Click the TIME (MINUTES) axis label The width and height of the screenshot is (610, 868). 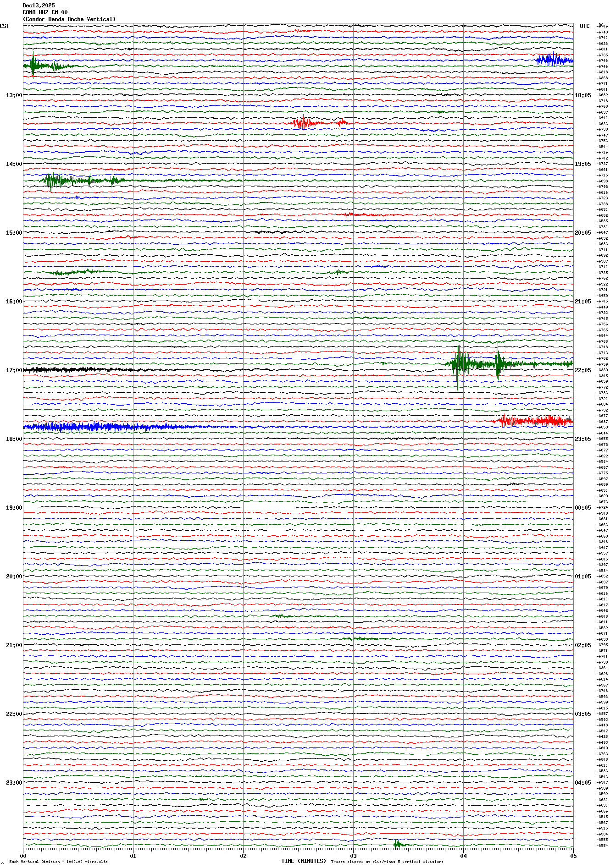(x=304, y=861)
